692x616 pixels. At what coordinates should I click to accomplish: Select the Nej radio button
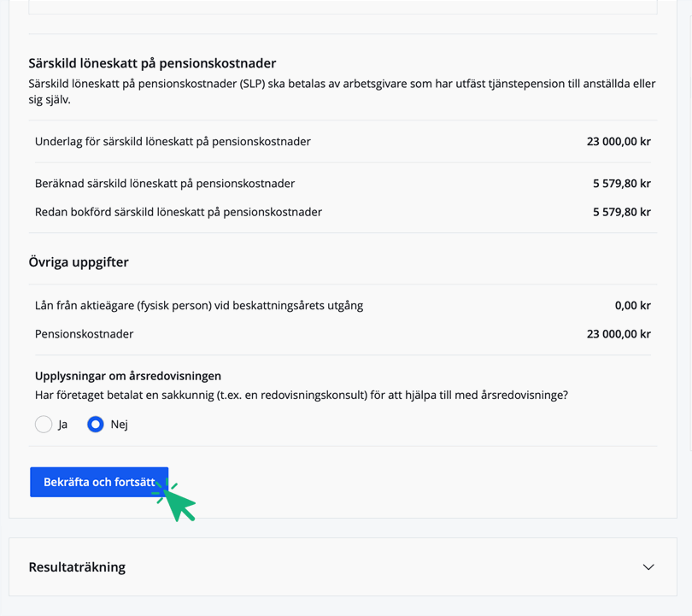[x=96, y=425]
